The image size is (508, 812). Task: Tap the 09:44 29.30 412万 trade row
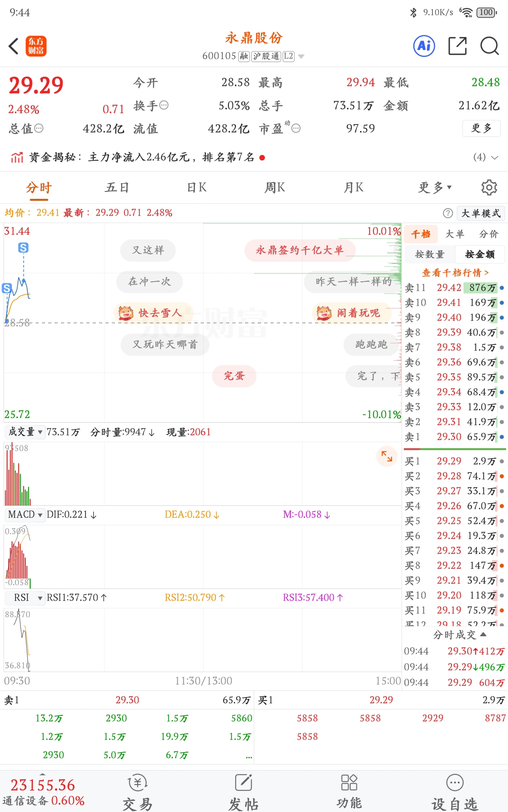click(x=455, y=651)
